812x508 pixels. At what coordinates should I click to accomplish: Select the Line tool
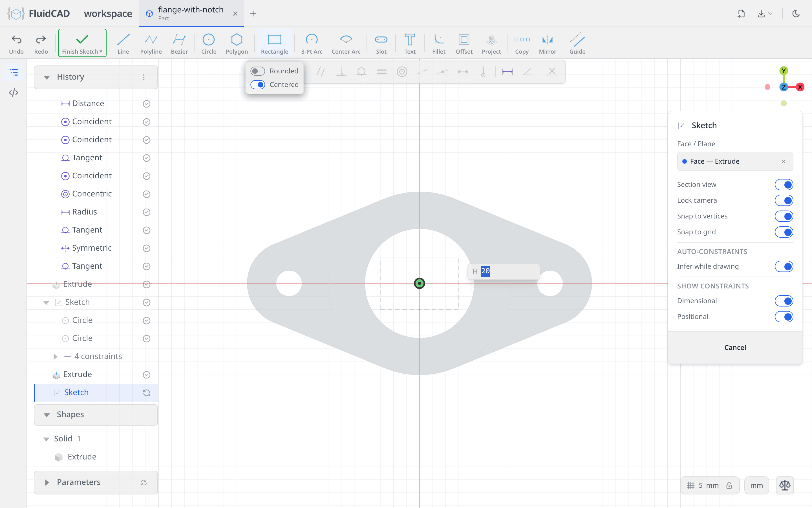point(123,44)
